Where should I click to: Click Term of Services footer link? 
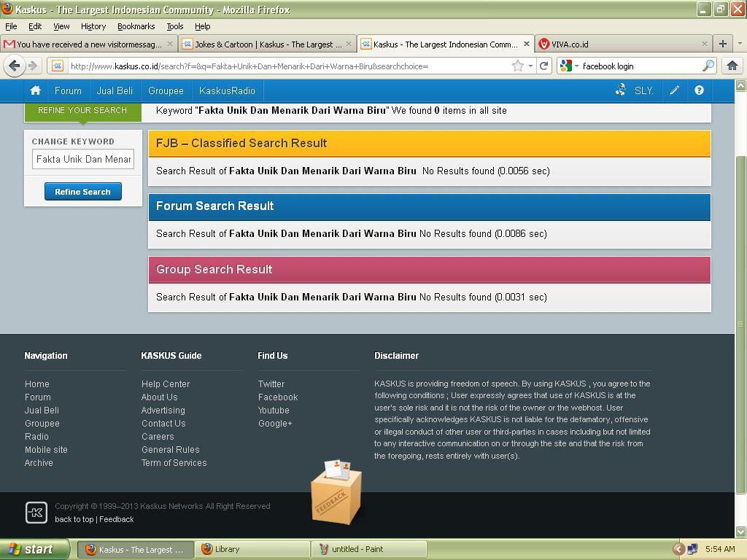pos(174,463)
